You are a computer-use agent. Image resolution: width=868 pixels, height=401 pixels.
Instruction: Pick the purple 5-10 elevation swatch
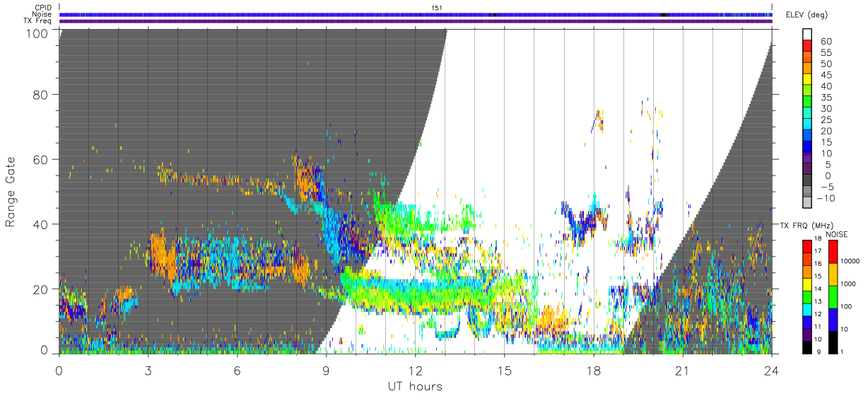[807, 158]
